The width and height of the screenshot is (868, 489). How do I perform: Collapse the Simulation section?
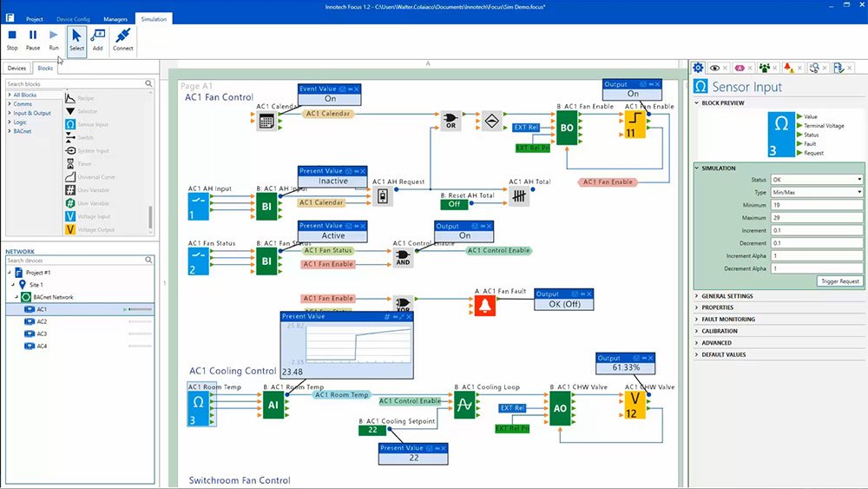(697, 168)
